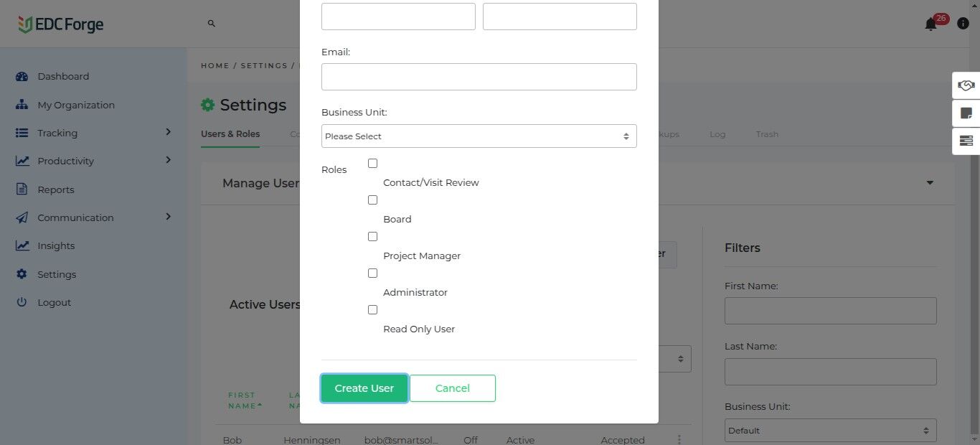
Task: Open row actions menu for Bob
Action: click(679, 439)
